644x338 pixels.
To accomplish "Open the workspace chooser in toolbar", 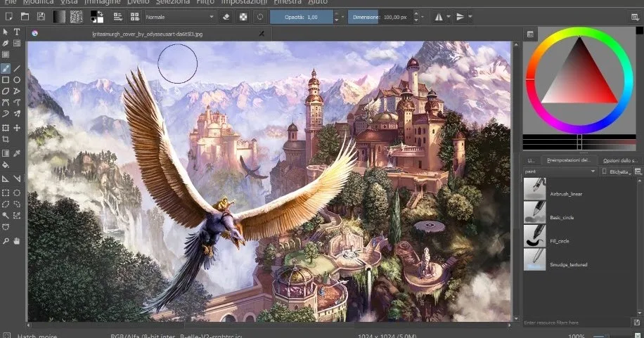I will click(x=635, y=17).
